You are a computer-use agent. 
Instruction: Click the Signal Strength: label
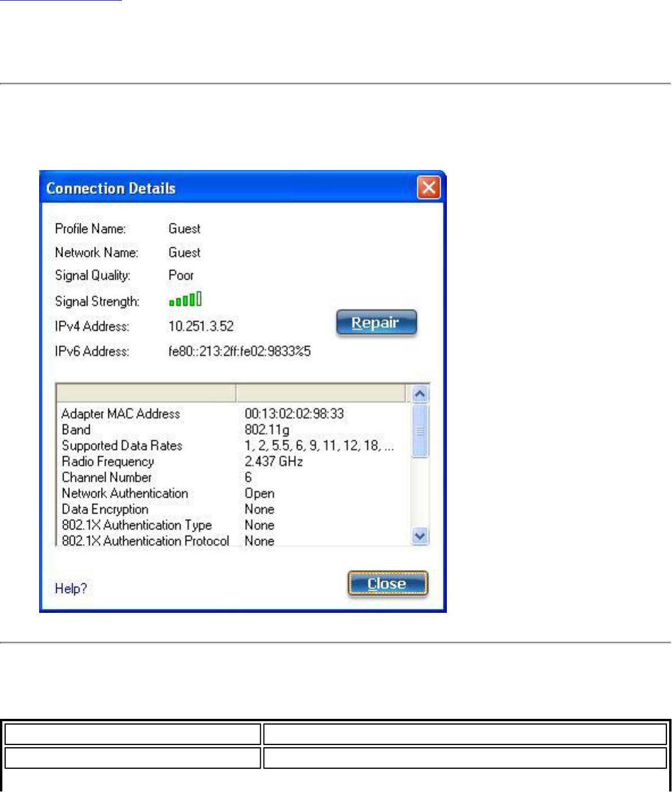pos(97,301)
